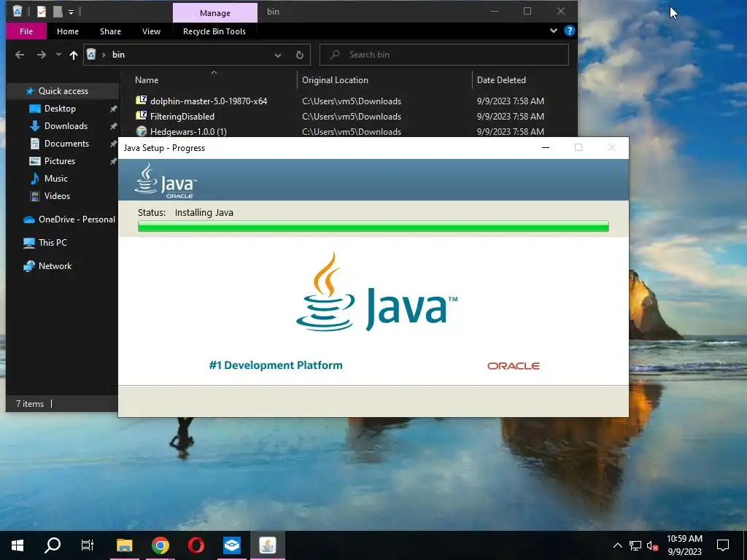Click the Manage contextual tab
The image size is (747, 560).
click(215, 13)
